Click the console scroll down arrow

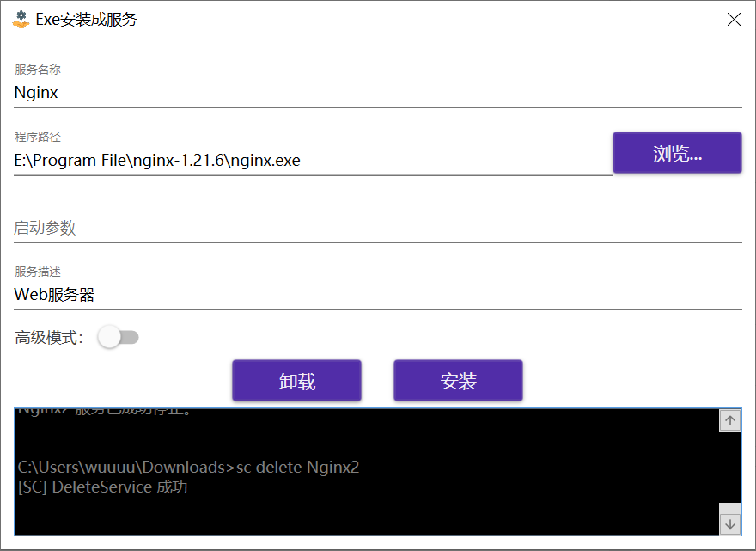[x=730, y=524]
